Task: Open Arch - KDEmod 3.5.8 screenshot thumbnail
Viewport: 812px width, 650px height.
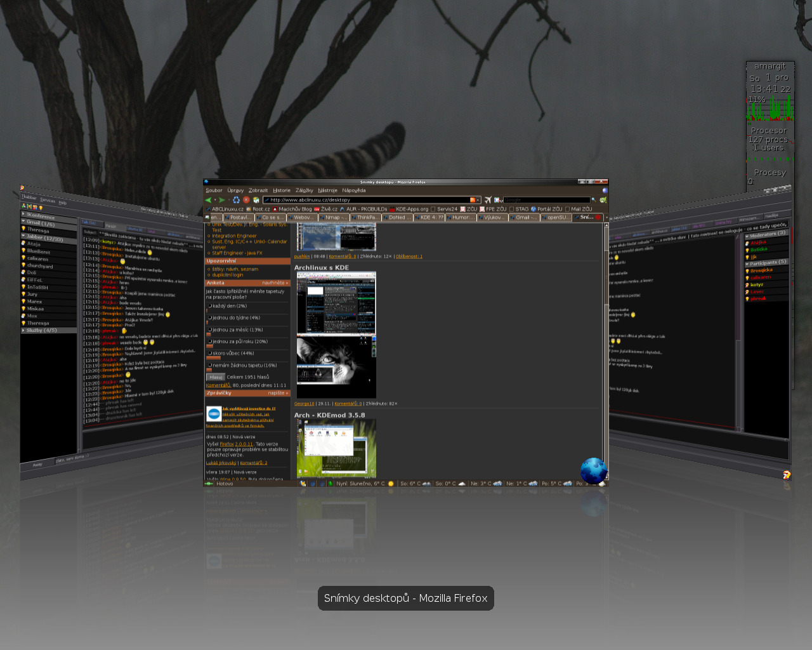Action: pos(336,448)
